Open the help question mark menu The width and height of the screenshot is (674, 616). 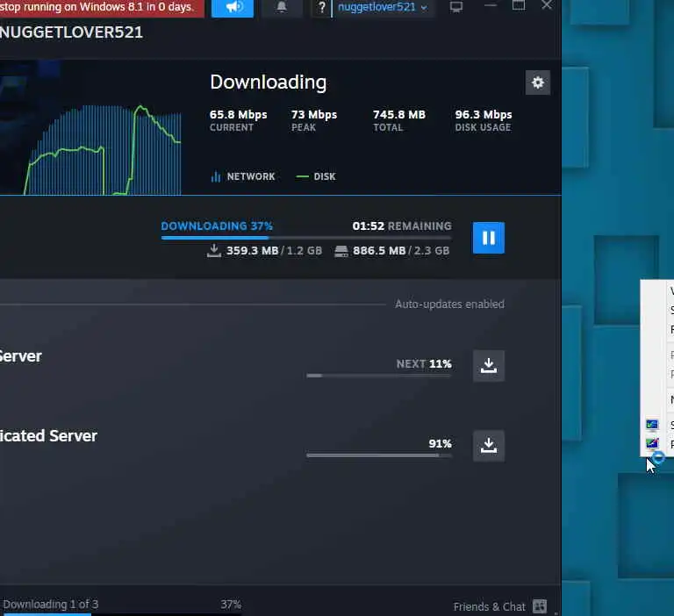click(321, 8)
